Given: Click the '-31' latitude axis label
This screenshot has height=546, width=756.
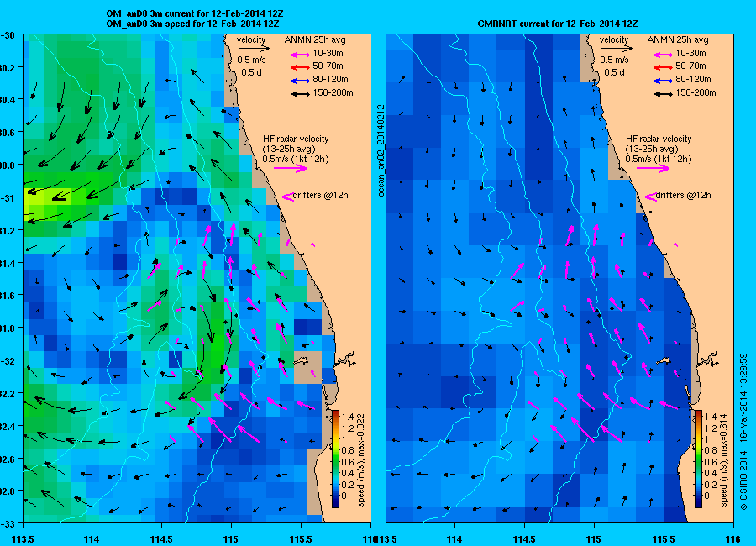Looking at the screenshot, I should [x=8, y=198].
